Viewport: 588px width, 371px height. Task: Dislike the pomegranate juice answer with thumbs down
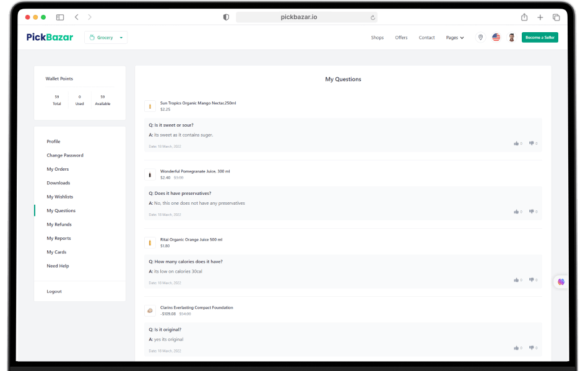point(532,211)
